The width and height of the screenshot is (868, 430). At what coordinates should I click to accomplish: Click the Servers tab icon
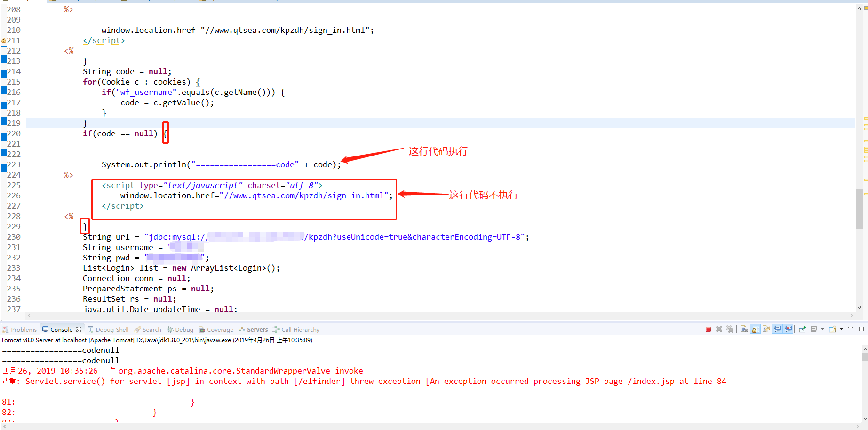242,329
